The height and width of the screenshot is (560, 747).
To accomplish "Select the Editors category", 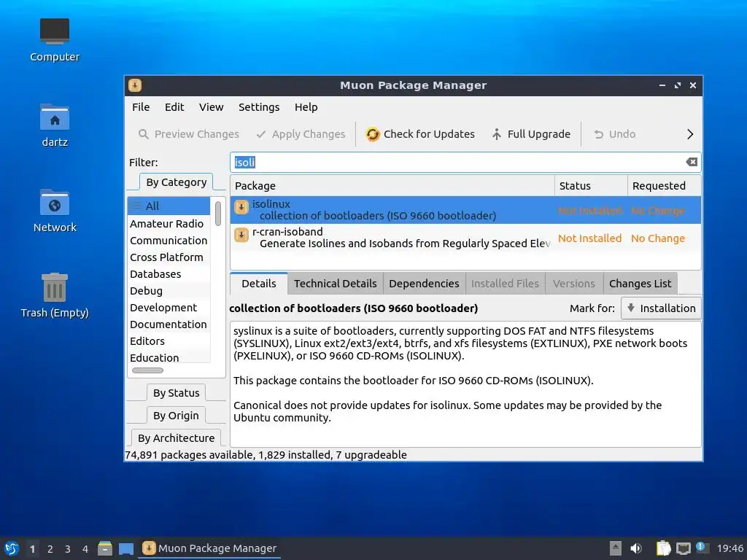I will tap(169, 341).
